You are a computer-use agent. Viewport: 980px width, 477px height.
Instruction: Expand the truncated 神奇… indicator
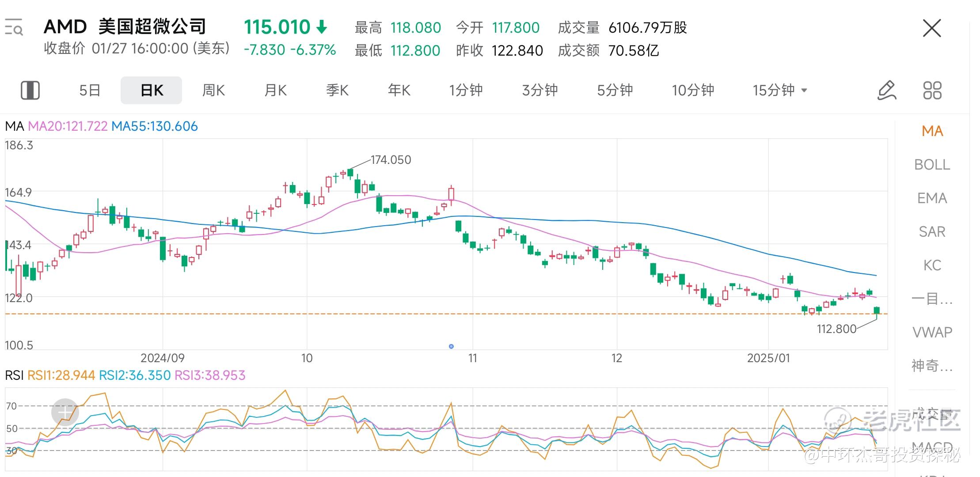tap(932, 366)
